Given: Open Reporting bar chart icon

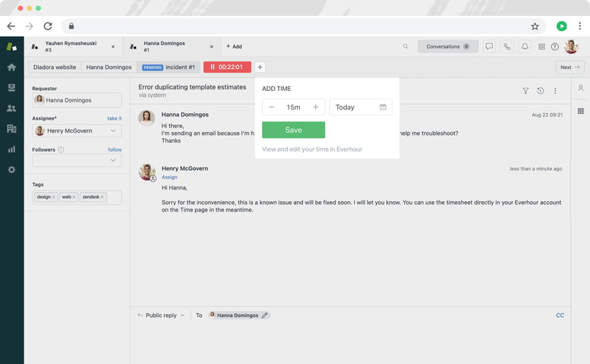Looking at the screenshot, I should click(11, 149).
